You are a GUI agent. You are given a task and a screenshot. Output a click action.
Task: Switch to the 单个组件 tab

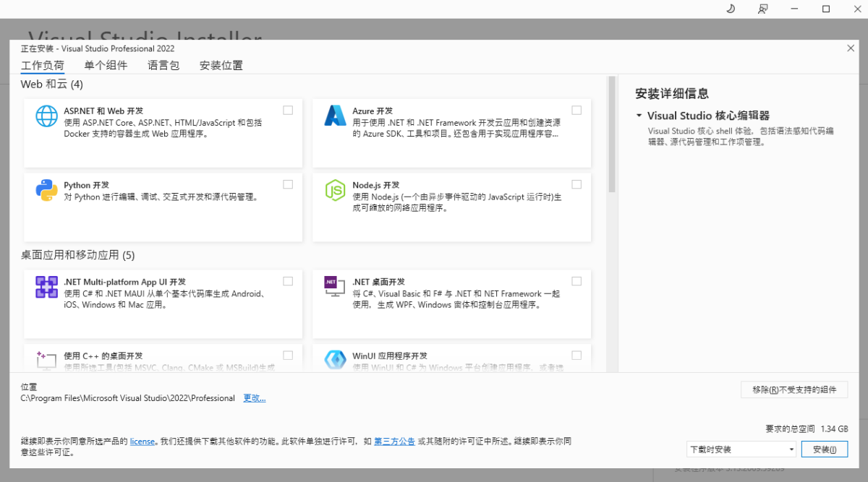[x=106, y=65]
